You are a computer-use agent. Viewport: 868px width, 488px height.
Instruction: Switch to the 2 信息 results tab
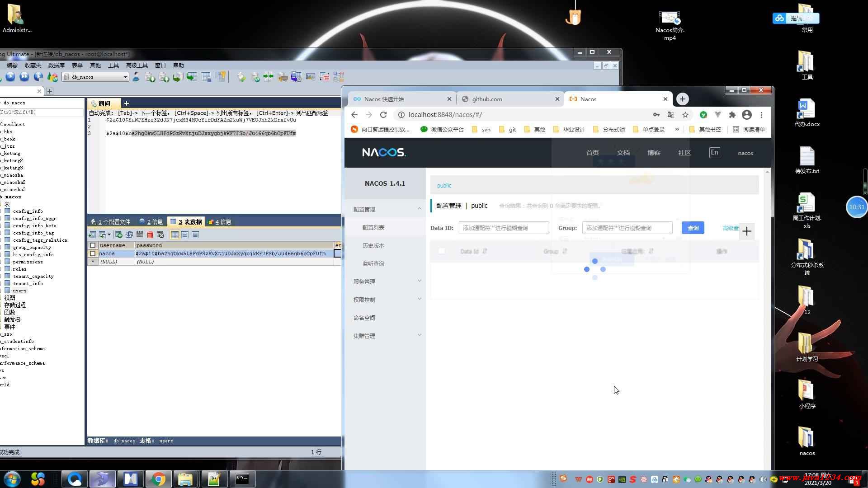click(x=151, y=222)
